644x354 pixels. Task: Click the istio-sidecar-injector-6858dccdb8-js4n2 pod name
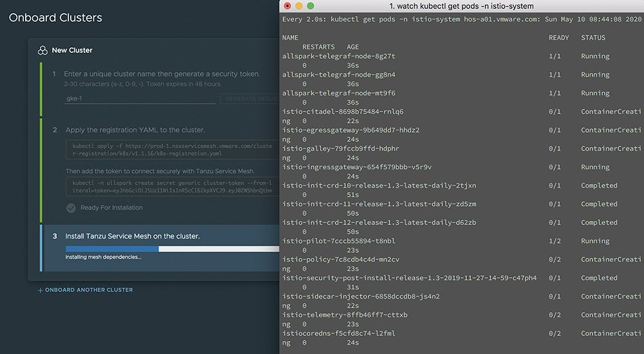point(361,297)
